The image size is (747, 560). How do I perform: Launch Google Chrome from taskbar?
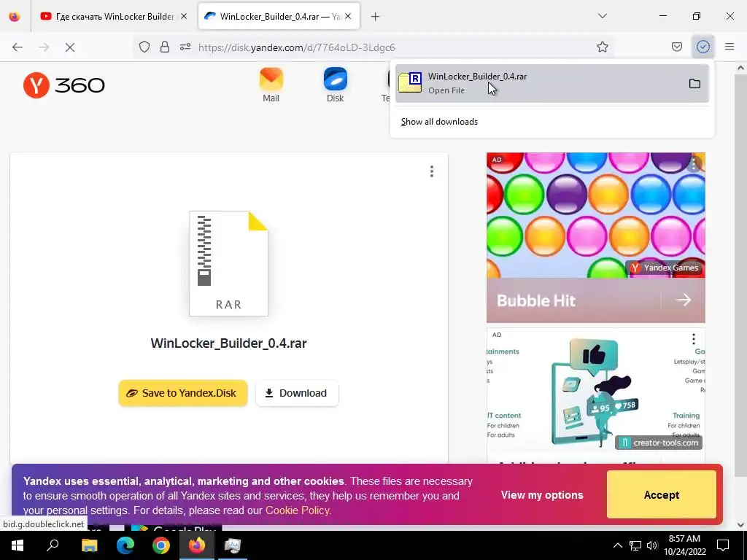click(161, 545)
